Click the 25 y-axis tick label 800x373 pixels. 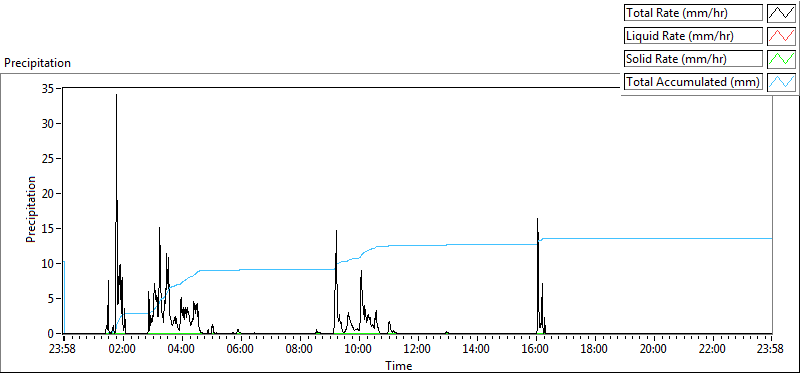tap(48, 158)
